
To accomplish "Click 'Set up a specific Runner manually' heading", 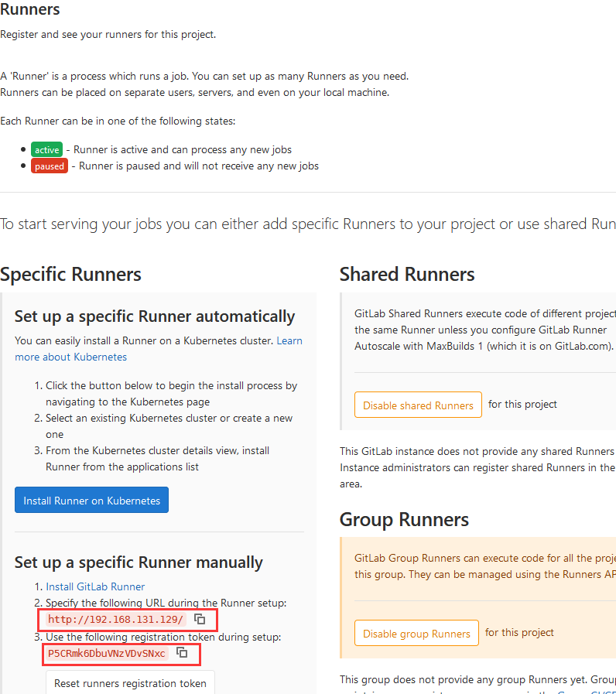I will 139,562.
